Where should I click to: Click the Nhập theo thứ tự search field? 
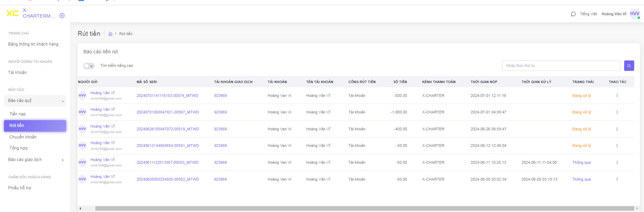[561, 66]
